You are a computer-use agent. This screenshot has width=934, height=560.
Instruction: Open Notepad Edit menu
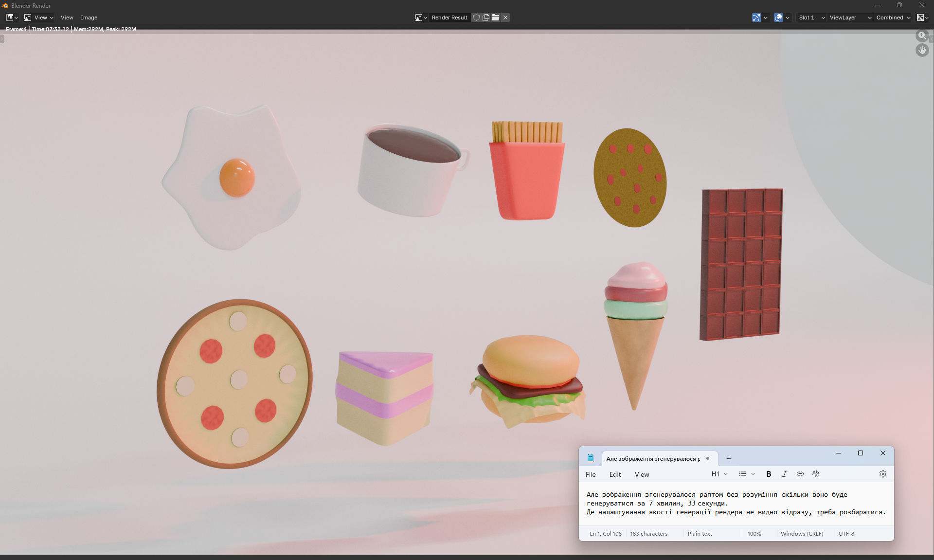pyautogui.click(x=615, y=474)
